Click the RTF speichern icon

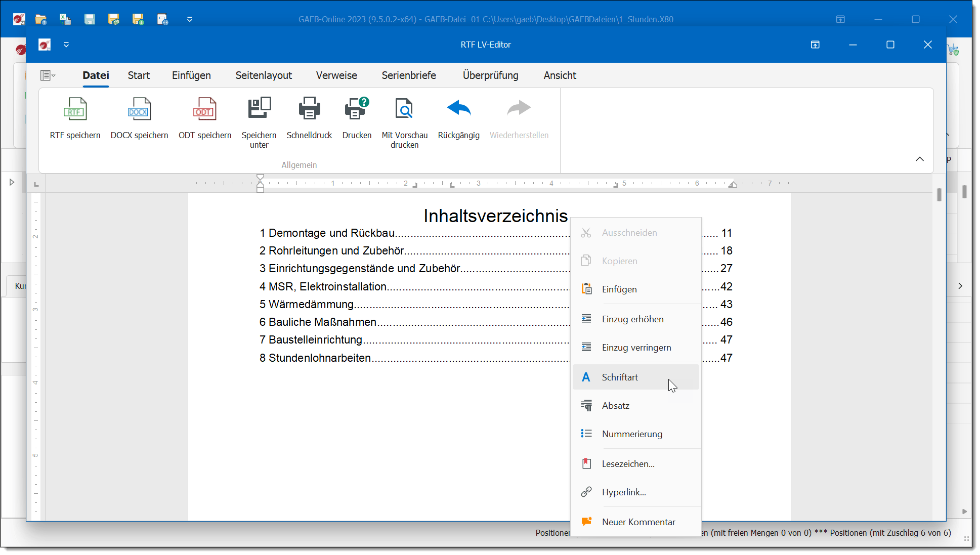[x=75, y=109]
